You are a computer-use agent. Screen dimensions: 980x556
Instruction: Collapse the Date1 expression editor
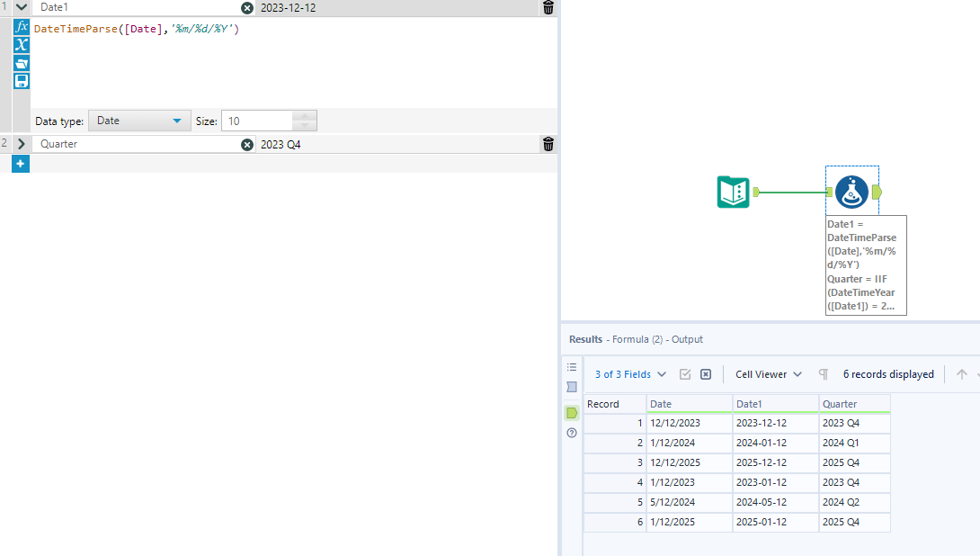point(21,7)
